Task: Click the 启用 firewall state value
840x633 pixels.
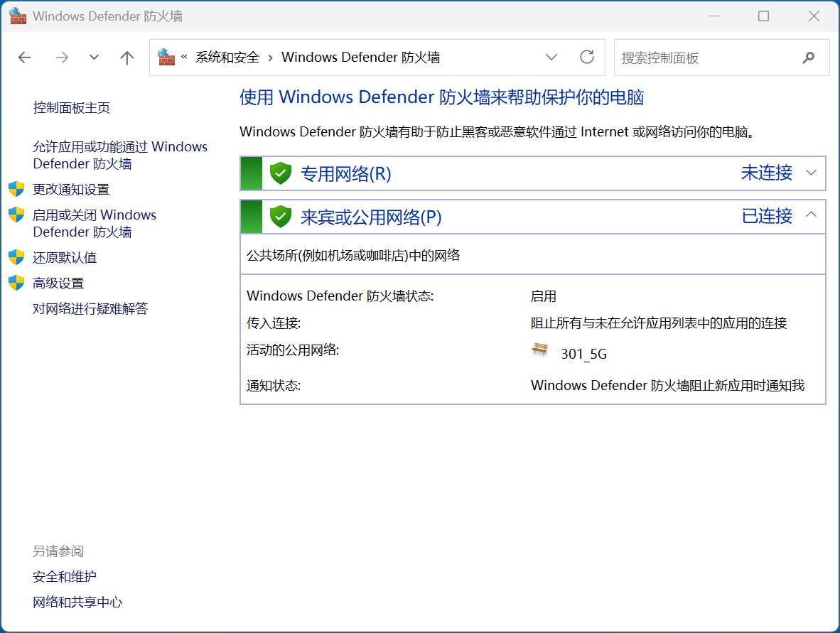Action: point(543,296)
